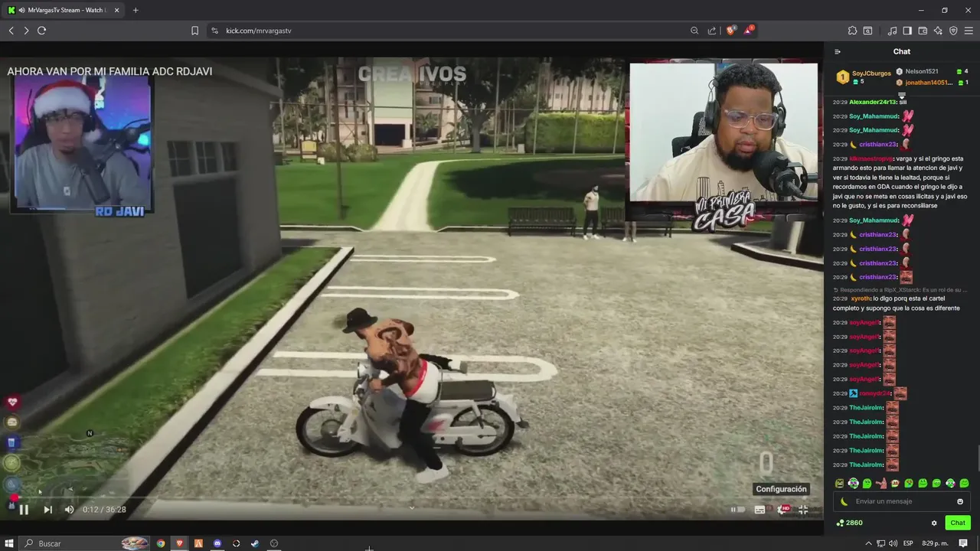Collapse the chat panel with the arrow icon
Image resolution: width=980 pixels, height=551 pixels.
coord(838,52)
